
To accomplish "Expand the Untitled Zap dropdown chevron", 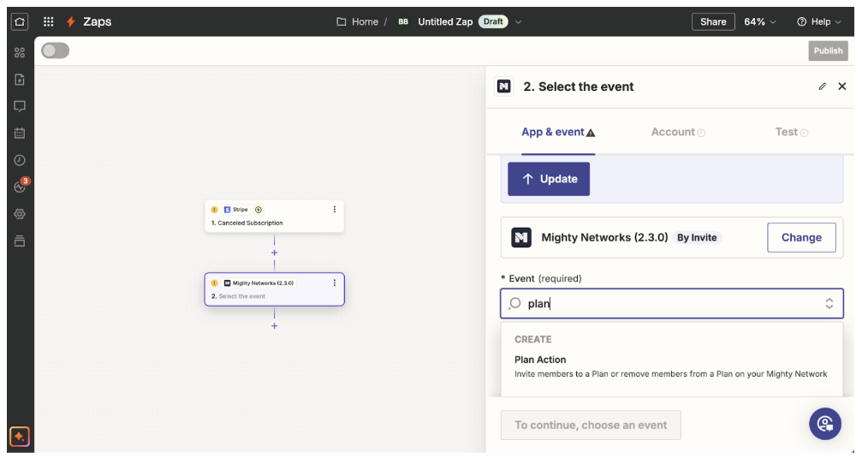I will pyautogui.click(x=518, y=22).
